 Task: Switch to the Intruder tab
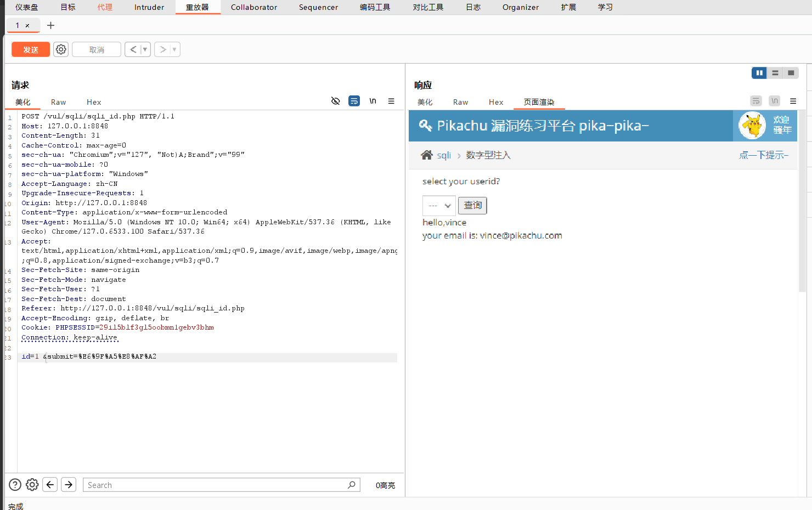[x=149, y=7]
